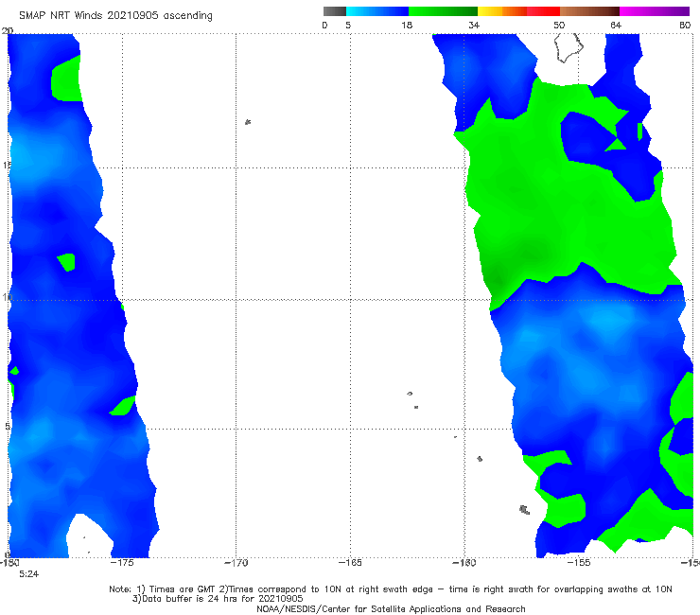Click the Kiritimati island mark near -157, 2N
Image resolution: width=700 pixels, height=615 pixels.
coord(525,510)
